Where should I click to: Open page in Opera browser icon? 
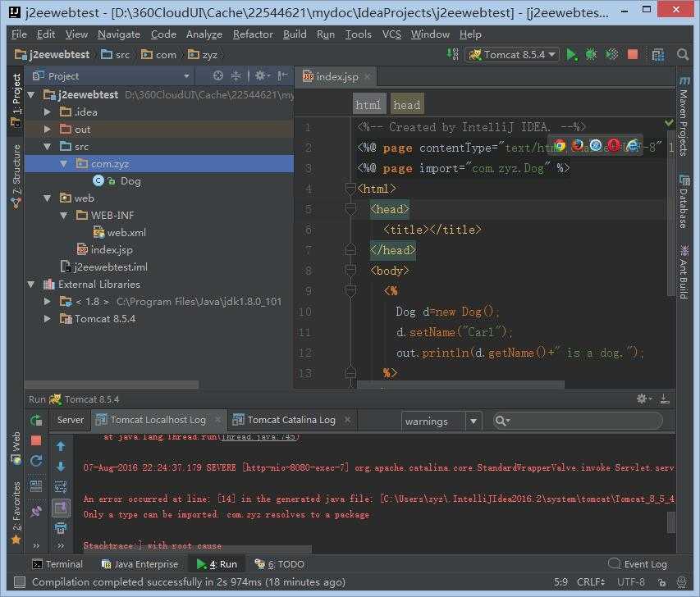(614, 145)
